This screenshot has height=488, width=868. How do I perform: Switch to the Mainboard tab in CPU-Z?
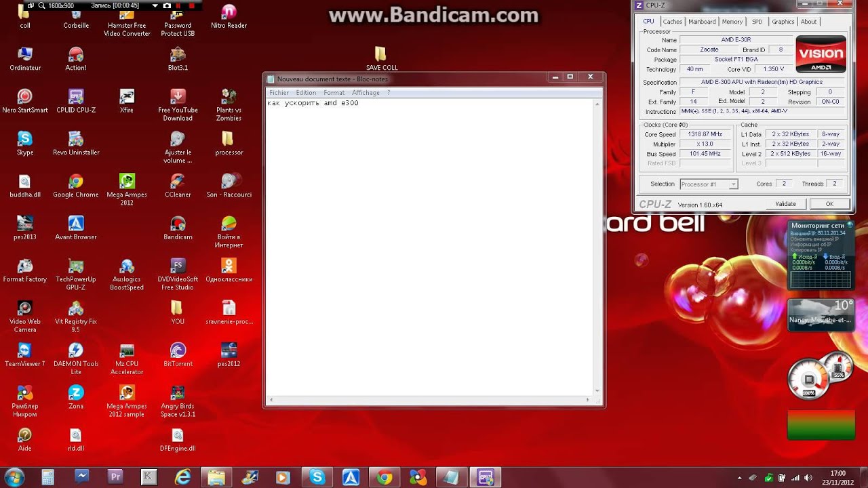(x=702, y=22)
